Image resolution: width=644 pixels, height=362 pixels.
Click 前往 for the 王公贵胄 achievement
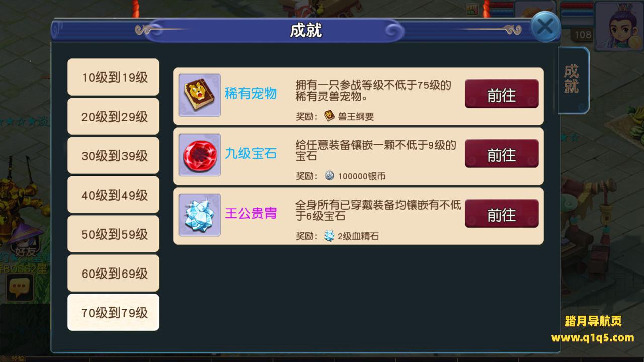(502, 214)
